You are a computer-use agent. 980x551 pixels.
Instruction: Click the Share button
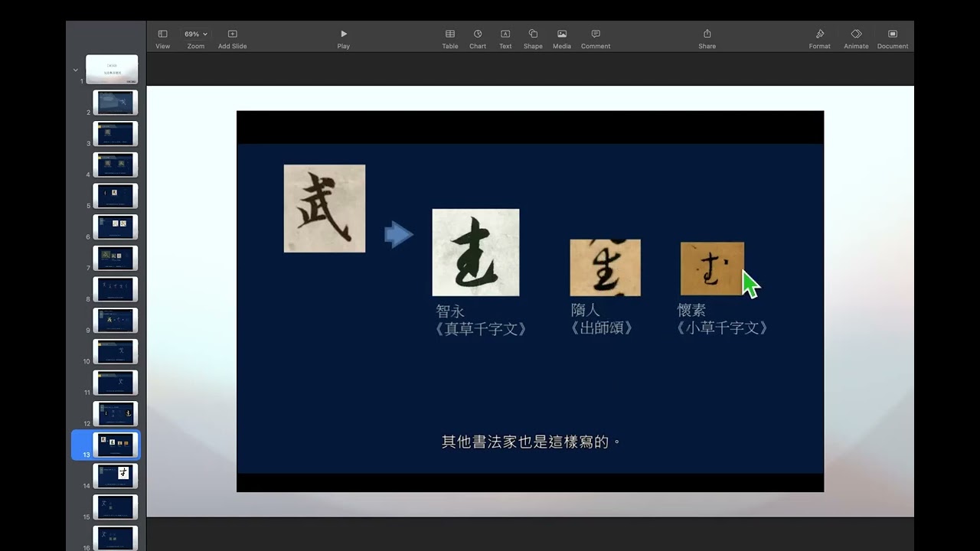707,39
